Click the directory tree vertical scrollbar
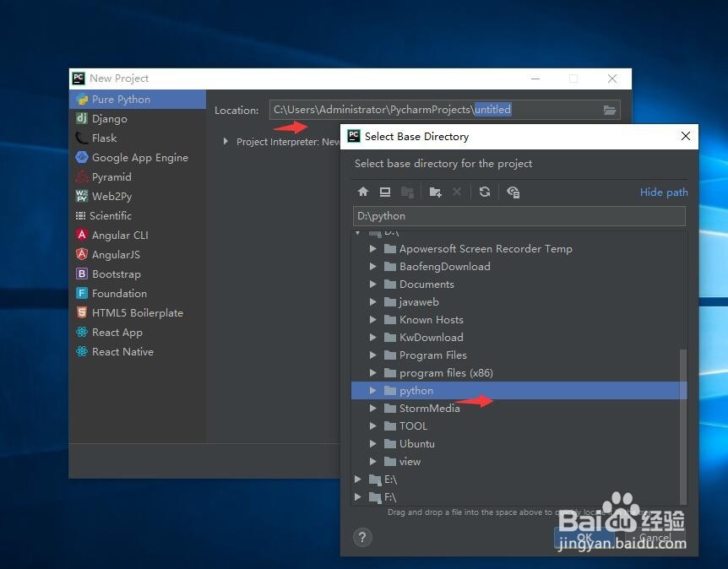This screenshot has height=569, width=728. point(683,427)
